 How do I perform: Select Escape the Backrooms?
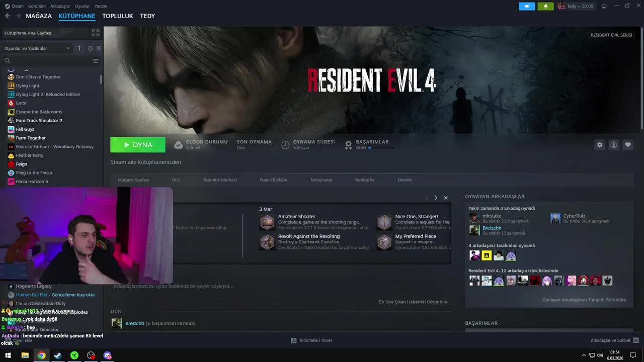[x=39, y=112]
